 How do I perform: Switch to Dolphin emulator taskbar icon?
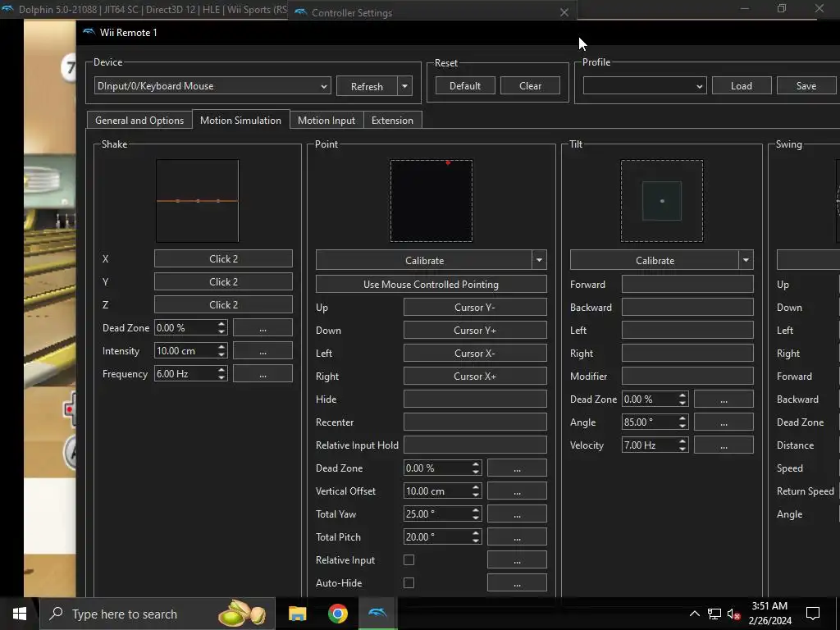377,614
